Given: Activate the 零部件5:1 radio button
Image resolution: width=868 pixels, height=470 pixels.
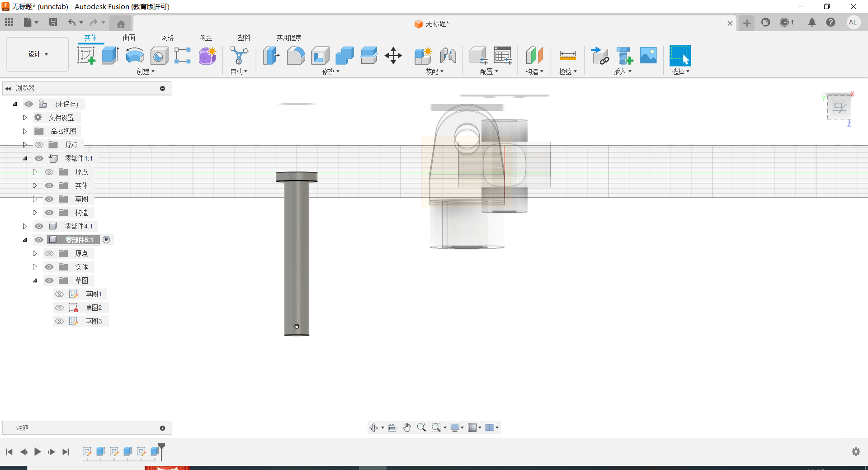Looking at the screenshot, I should (106, 240).
